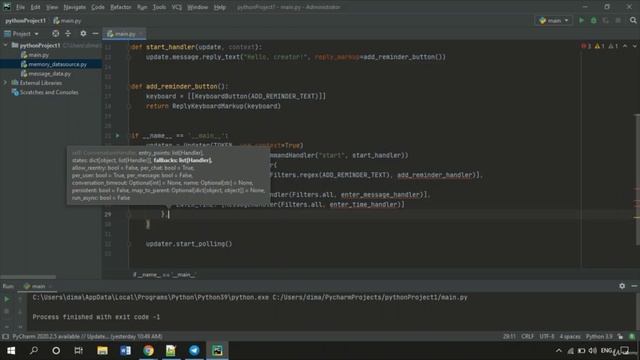Open Windows search from taskbar
Screen dimensions: 640x360
point(33,351)
